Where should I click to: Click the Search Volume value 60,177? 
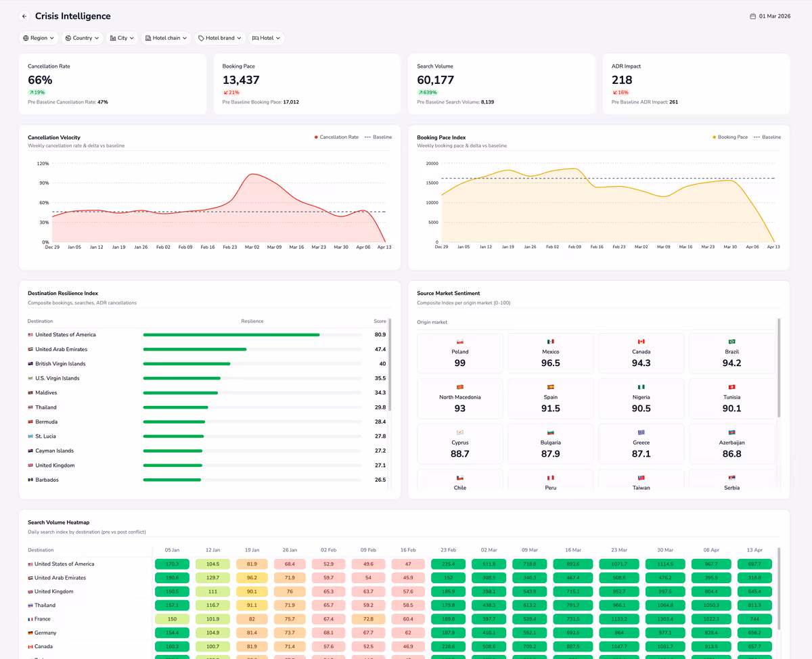click(436, 80)
